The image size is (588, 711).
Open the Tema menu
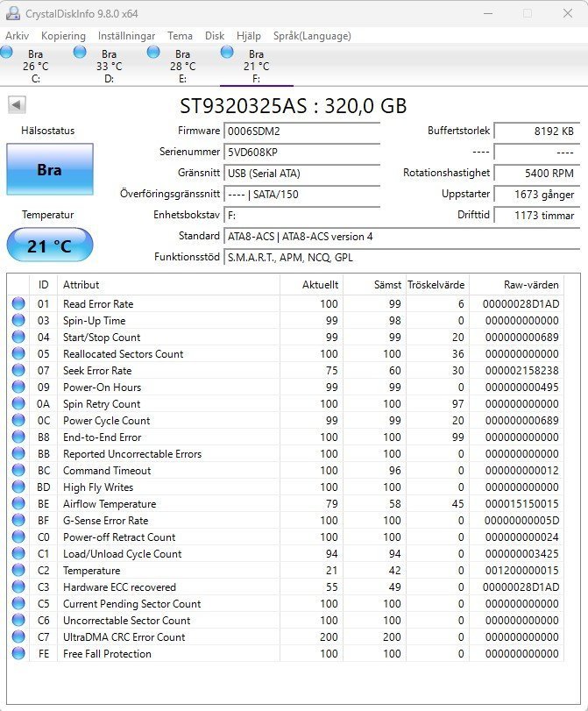[x=180, y=36]
